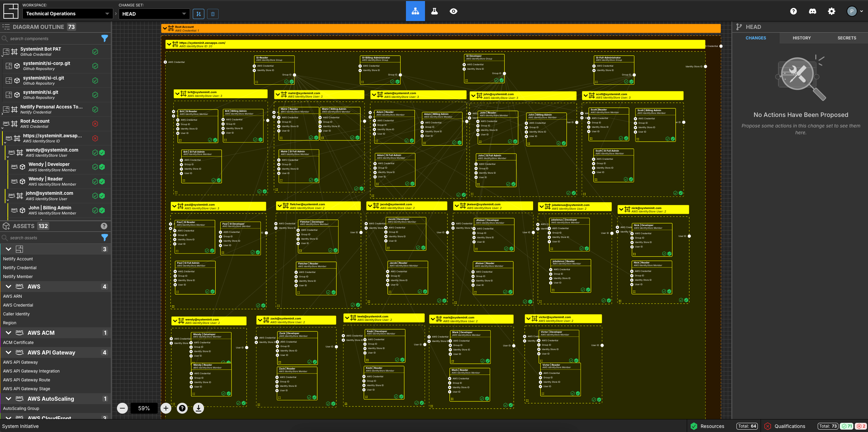Click the Qualifications red X icon in status bar

[x=768, y=426]
